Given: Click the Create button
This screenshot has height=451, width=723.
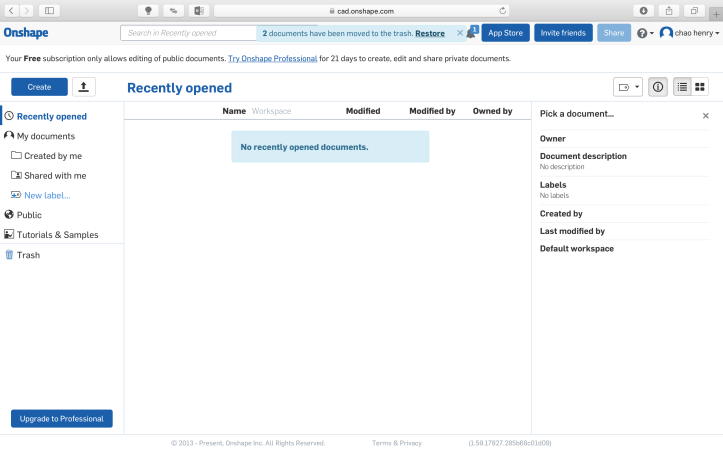Looking at the screenshot, I should (x=39, y=87).
